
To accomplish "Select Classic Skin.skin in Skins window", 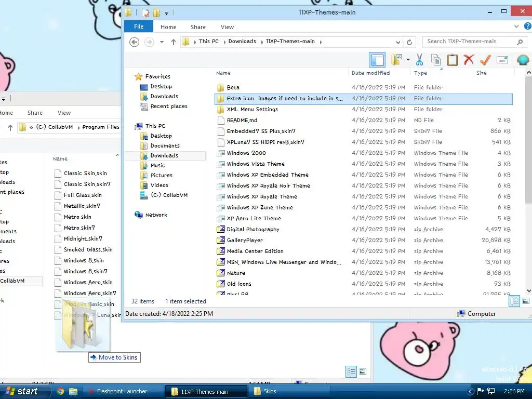I will click(x=85, y=174).
